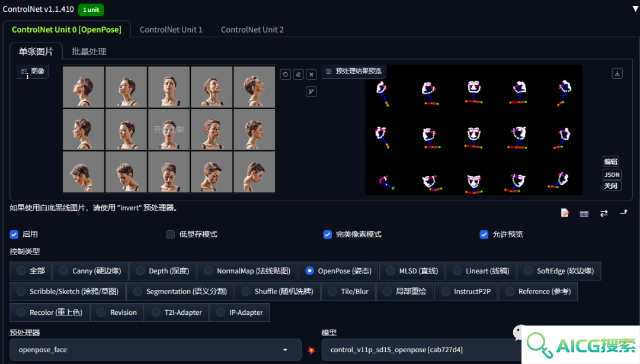Click the 模型 model label
Screen dimensions: 640x364
[x=329, y=333]
